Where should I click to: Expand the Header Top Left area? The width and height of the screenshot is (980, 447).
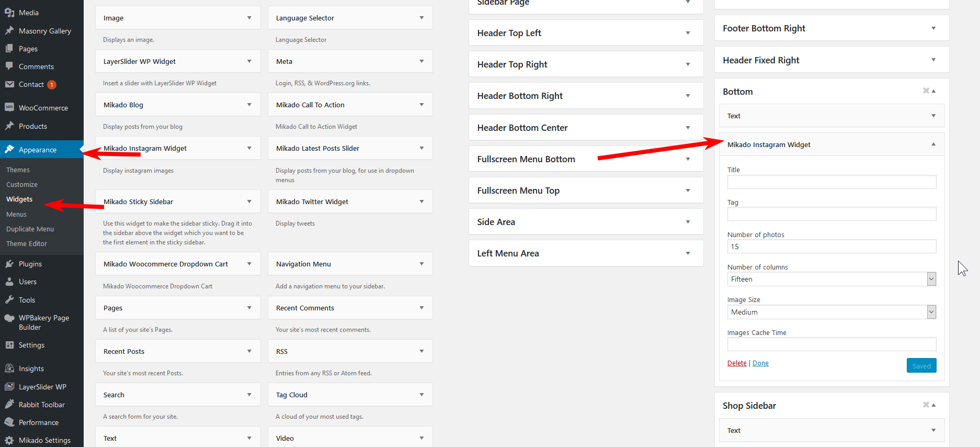pyautogui.click(x=586, y=33)
